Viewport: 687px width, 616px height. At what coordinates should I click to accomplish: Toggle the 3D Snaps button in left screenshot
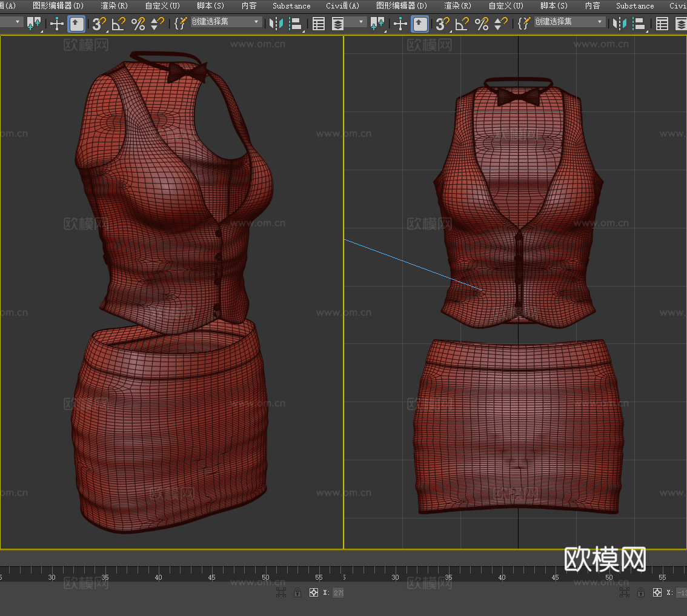(99, 24)
